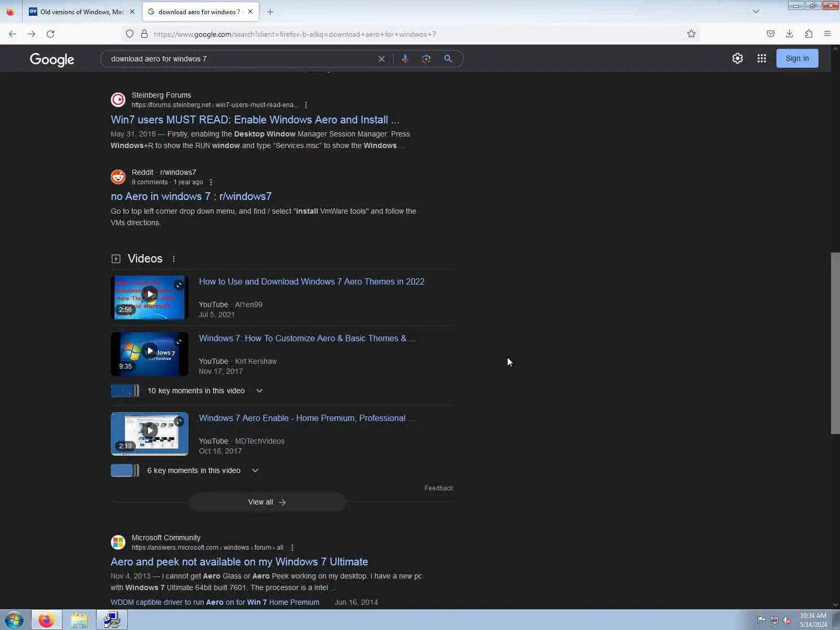Click the muted volume tray icon
Screen dimensions: 840x630
tap(787, 620)
